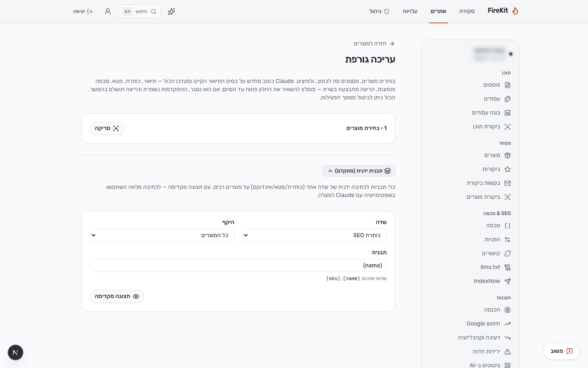Viewport: 588px width, 368px height.
Task: Click the arrows icon next to הפניות
Action: click(x=508, y=240)
